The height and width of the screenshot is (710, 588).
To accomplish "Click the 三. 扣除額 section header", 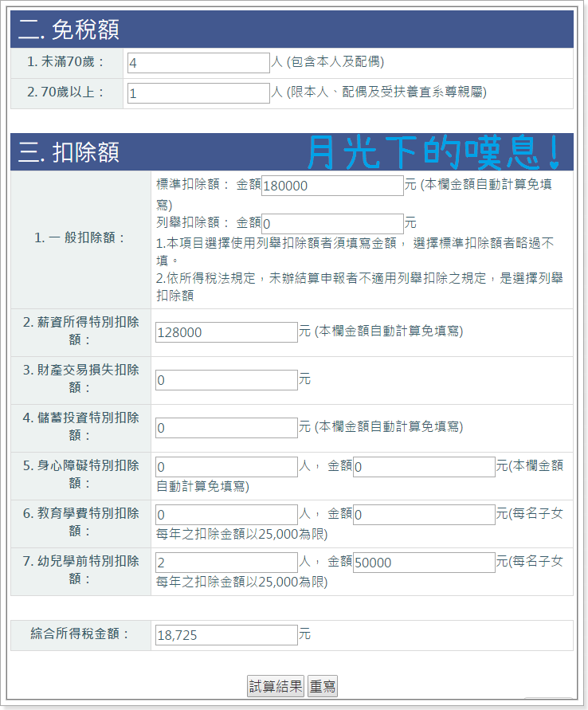I will (69, 152).
